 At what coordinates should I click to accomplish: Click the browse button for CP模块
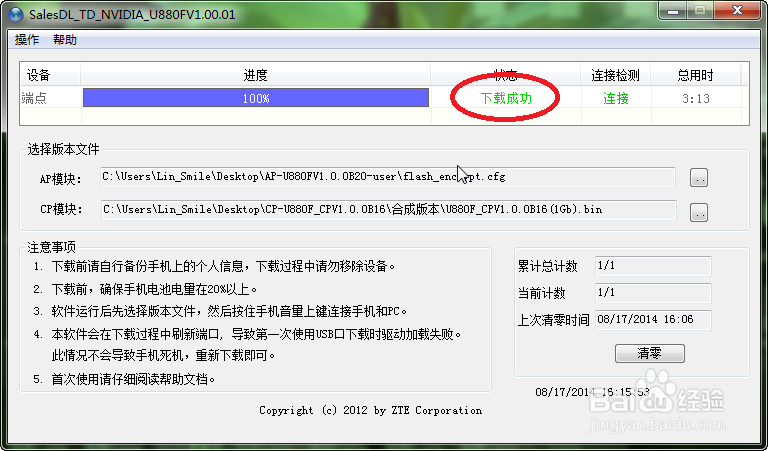(x=698, y=212)
